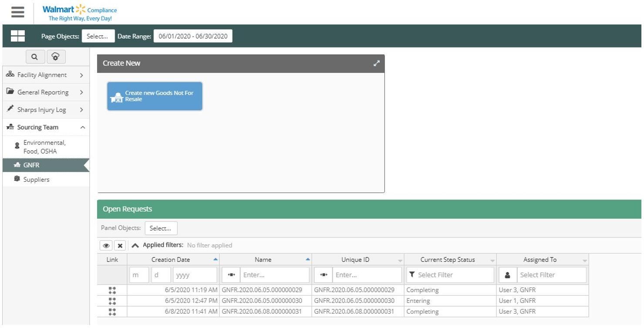644x328 pixels.
Task: Click the sidebar search magnifier button
Action: [35, 57]
